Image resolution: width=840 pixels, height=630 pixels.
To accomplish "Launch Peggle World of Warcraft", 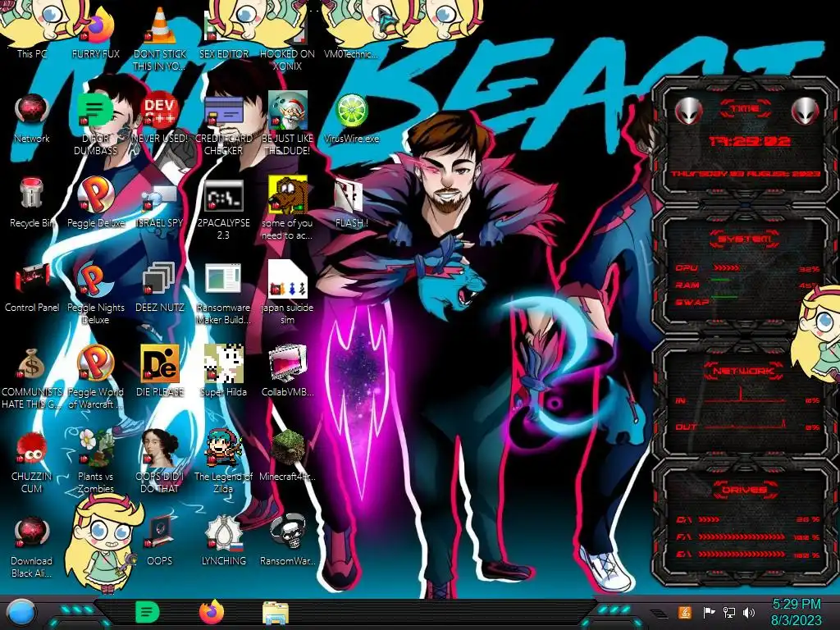I will point(96,377).
